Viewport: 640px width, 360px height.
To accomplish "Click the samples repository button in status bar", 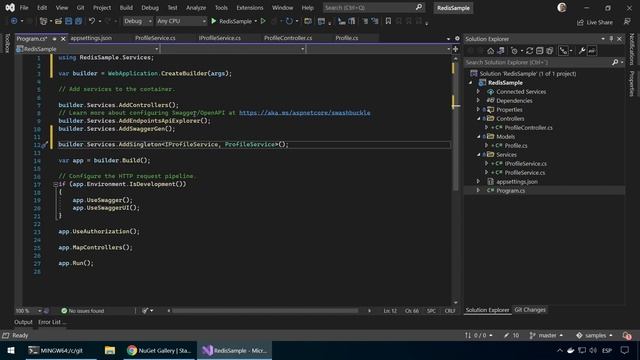I will pos(594,336).
